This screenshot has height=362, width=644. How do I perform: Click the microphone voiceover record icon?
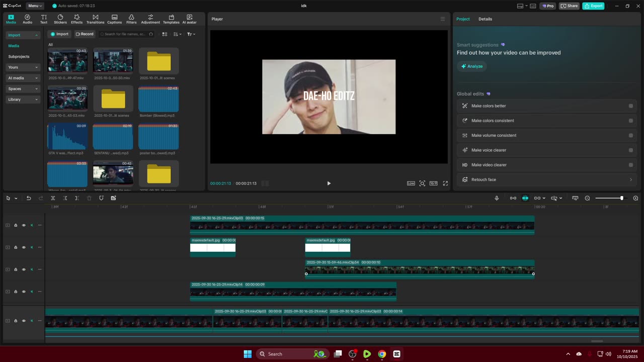point(497,198)
